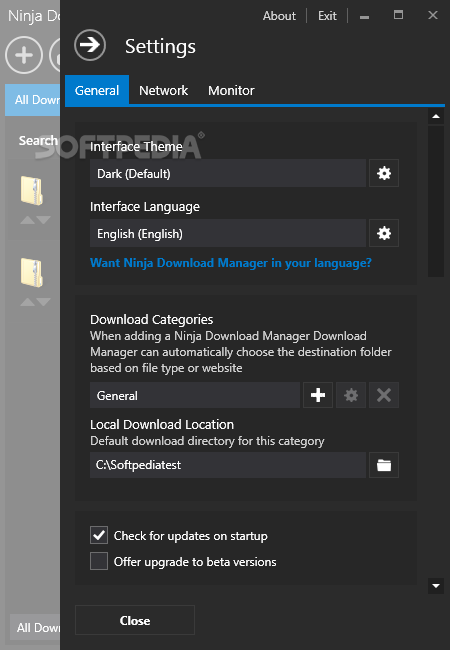Open the Interface Language dropdown

(228, 233)
